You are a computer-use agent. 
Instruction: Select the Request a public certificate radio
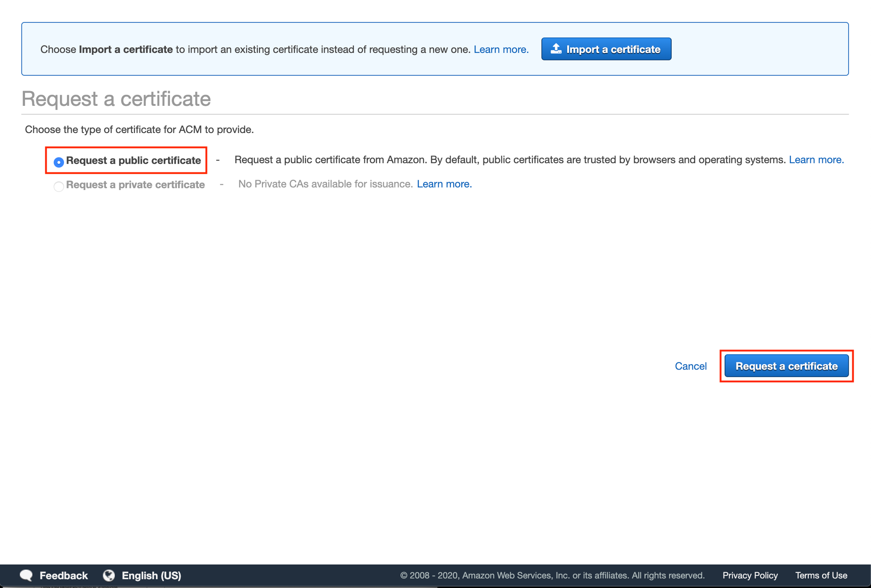59,162
